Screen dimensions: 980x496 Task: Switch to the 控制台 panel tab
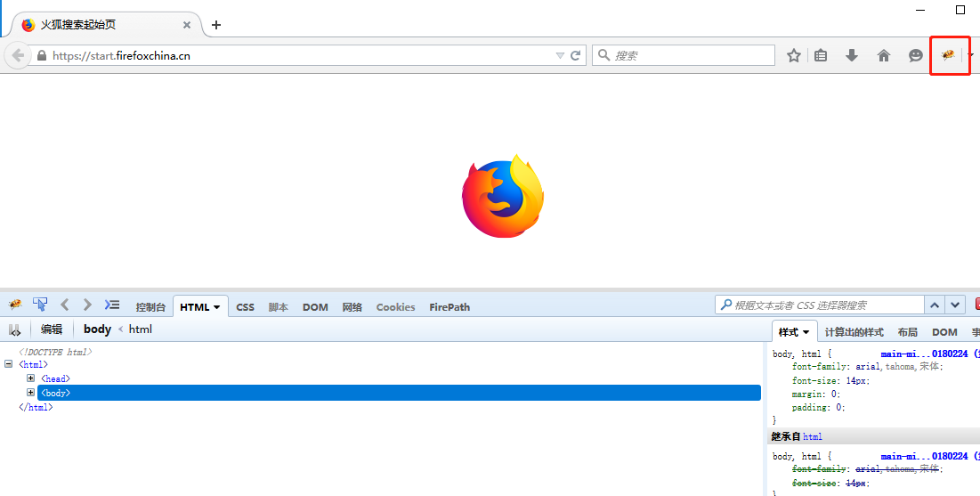[x=150, y=307]
